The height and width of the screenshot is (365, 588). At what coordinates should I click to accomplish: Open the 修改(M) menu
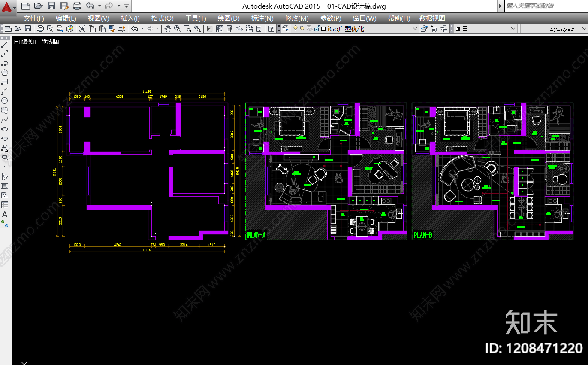click(297, 18)
